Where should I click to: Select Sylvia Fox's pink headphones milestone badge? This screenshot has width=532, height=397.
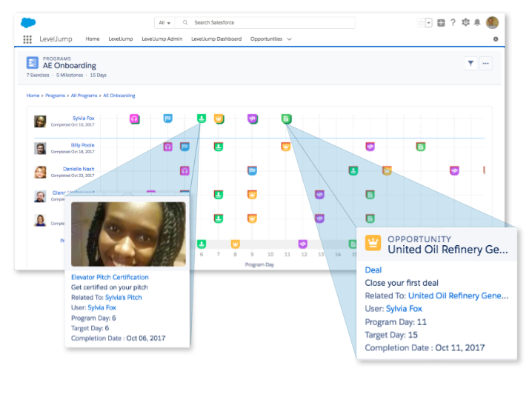pyautogui.click(x=135, y=119)
